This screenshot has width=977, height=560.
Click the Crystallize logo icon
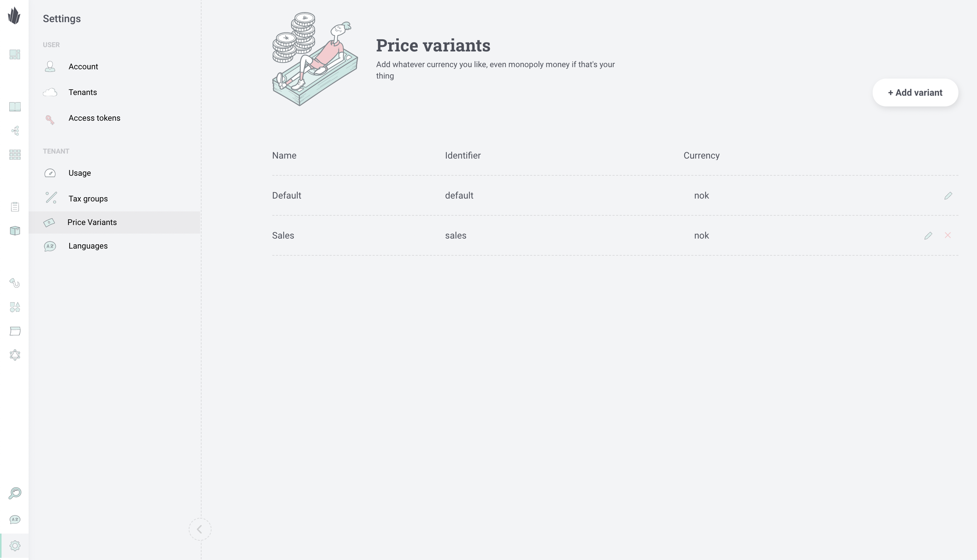(x=14, y=15)
